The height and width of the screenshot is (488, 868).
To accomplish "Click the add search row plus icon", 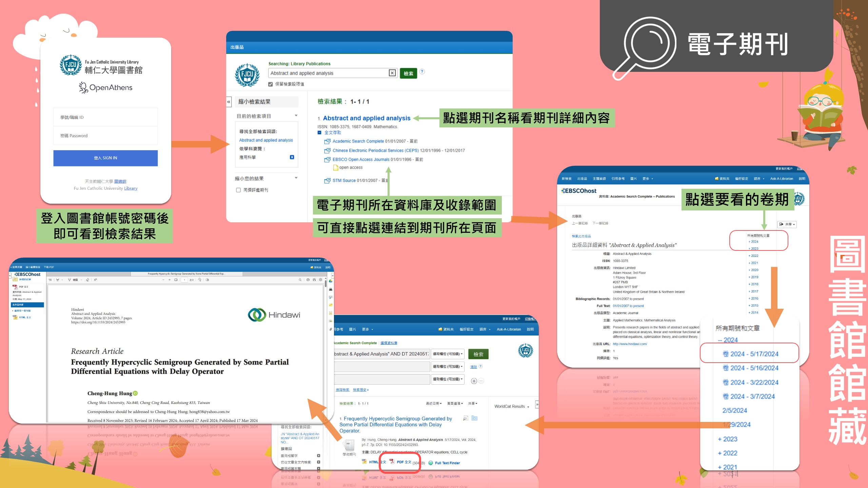I will tap(474, 381).
